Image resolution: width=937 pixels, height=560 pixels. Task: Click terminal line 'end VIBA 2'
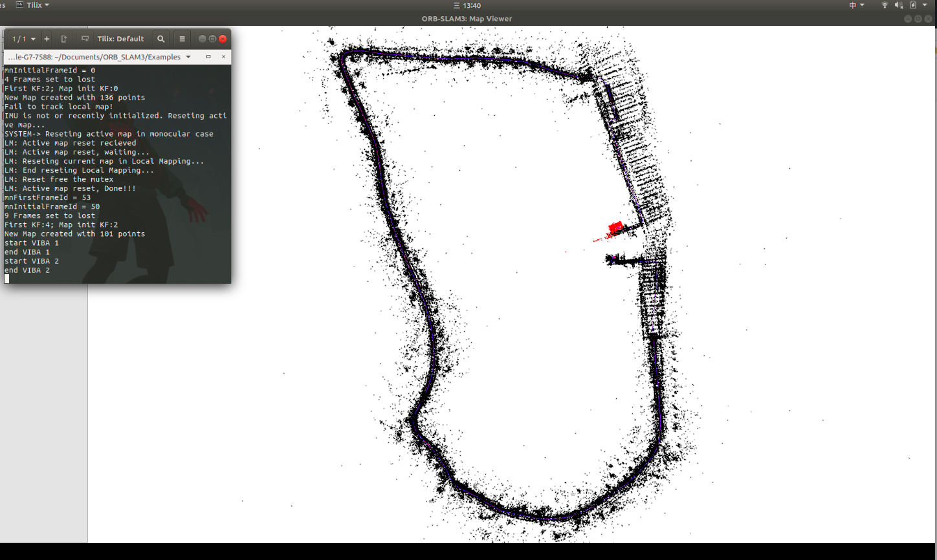click(x=27, y=270)
